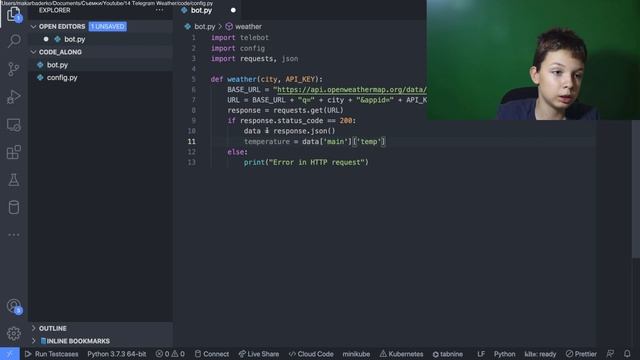This screenshot has height=360, width=640.
Task: Open the Manage gear menu
Action: click(x=13, y=333)
